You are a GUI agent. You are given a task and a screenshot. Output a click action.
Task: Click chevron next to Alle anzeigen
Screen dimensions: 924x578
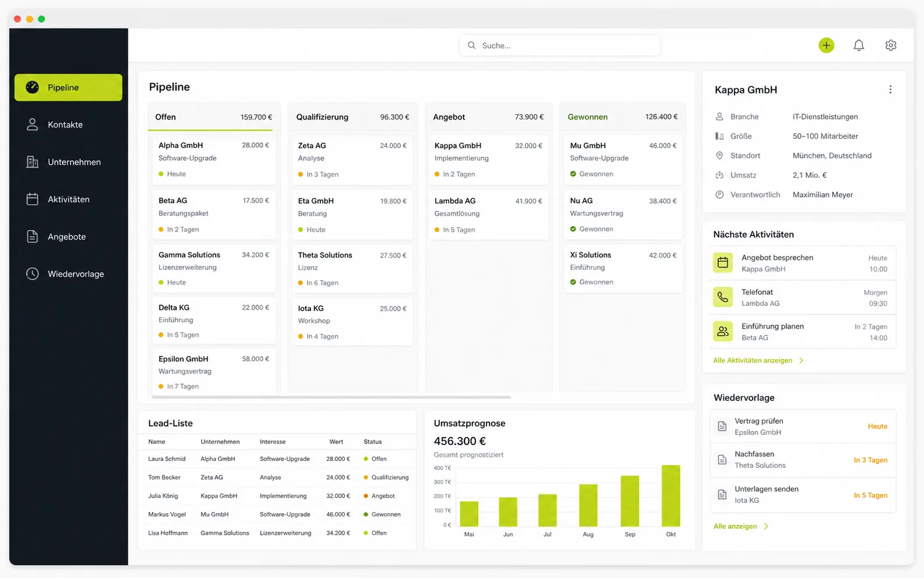(766, 526)
